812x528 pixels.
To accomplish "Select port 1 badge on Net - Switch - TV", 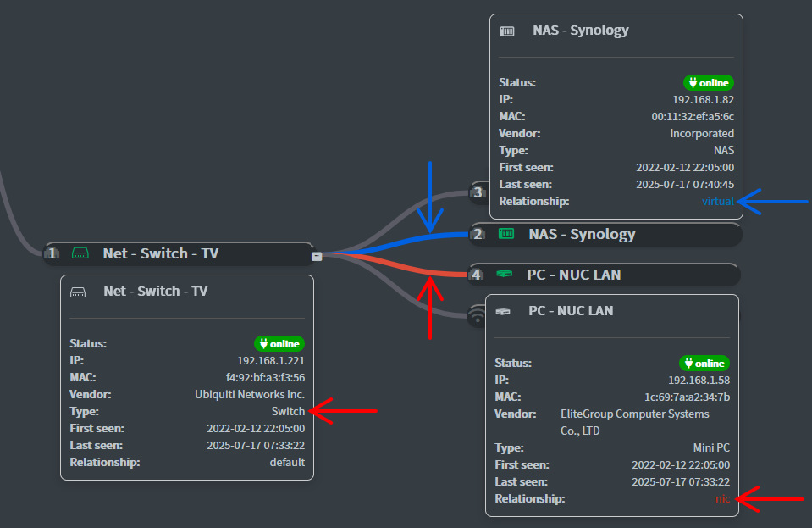I will pos(52,253).
